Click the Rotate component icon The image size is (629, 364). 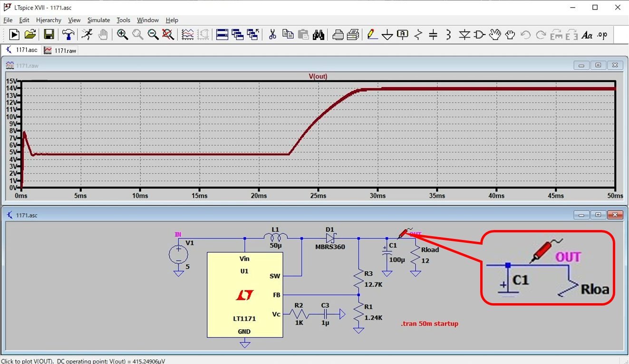tap(556, 34)
